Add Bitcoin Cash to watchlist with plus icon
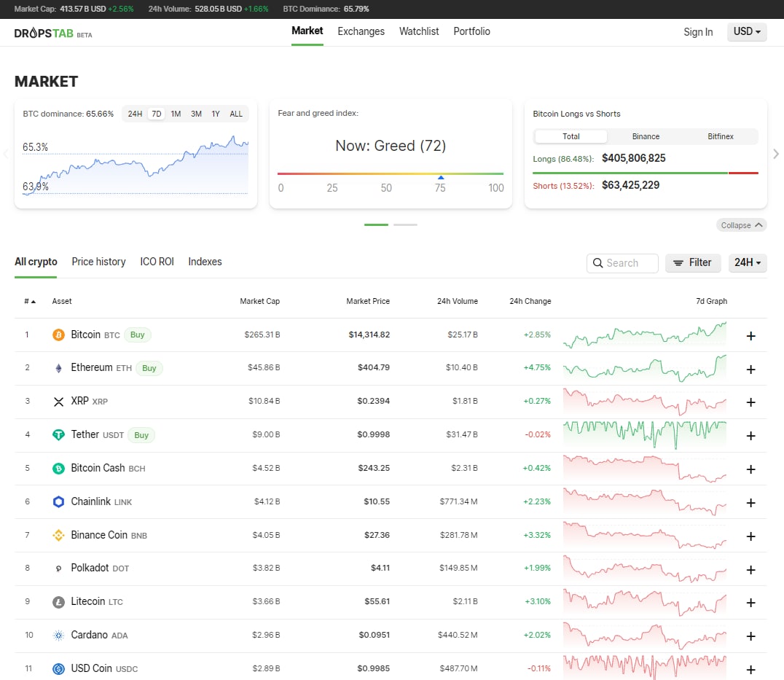 pyautogui.click(x=750, y=469)
